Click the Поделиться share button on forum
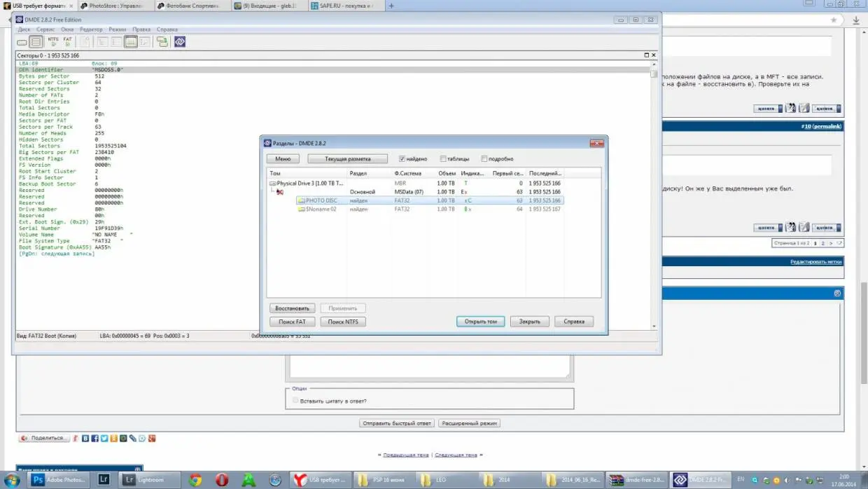The height and width of the screenshot is (489, 868). coord(44,439)
